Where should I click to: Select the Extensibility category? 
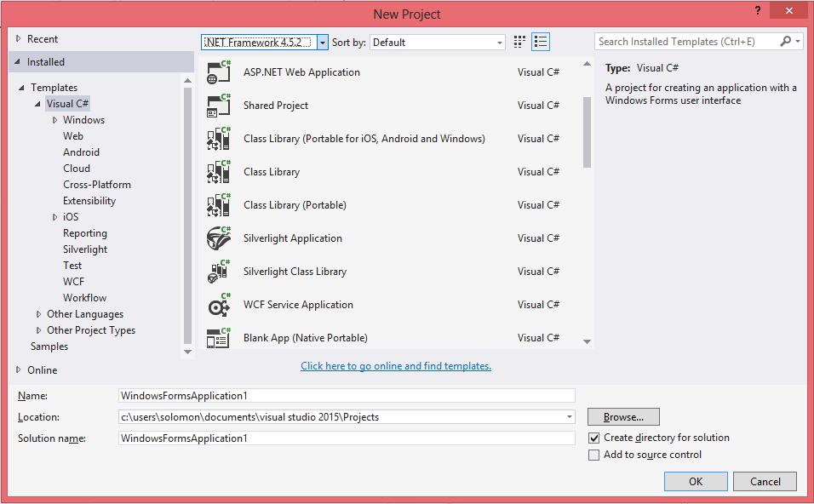tap(89, 200)
